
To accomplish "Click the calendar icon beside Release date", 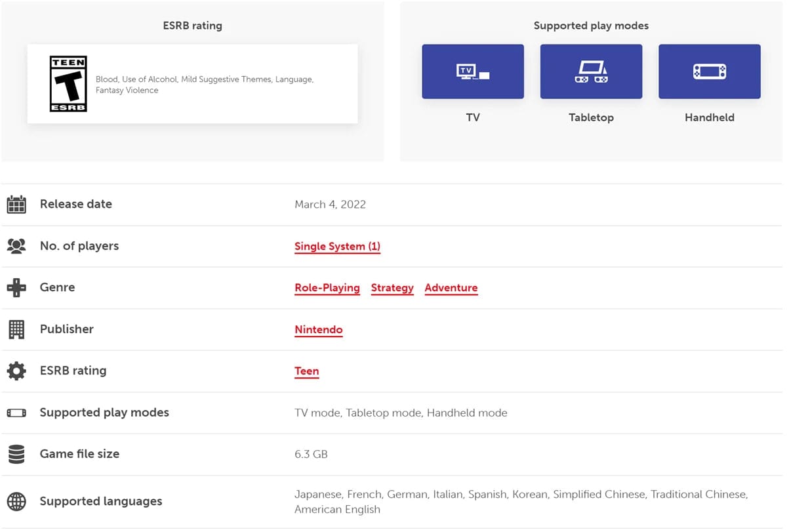I will click(16, 205).
